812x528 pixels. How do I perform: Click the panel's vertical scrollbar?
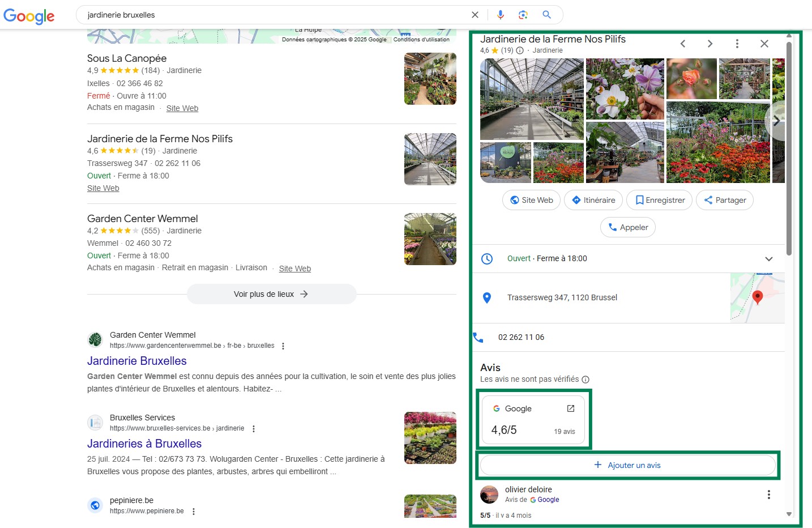[789, 147]
